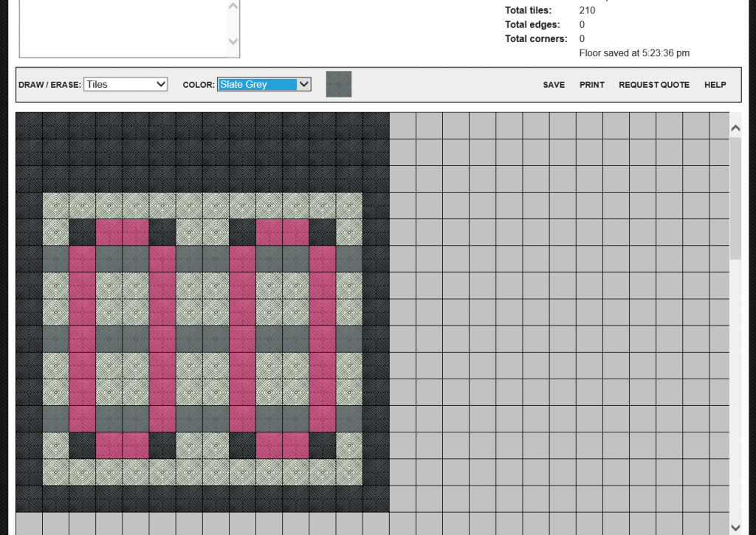756x535 pixels.
Task: Save the floor design
Action: 554,85
